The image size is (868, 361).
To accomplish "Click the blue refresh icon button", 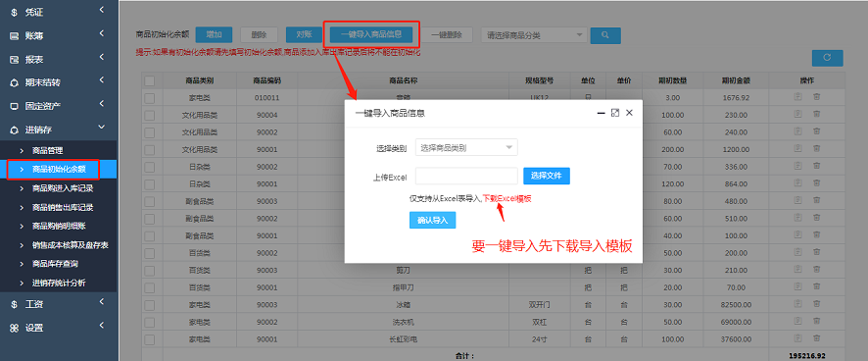I will pyautogui.click(x=827, y=58).
